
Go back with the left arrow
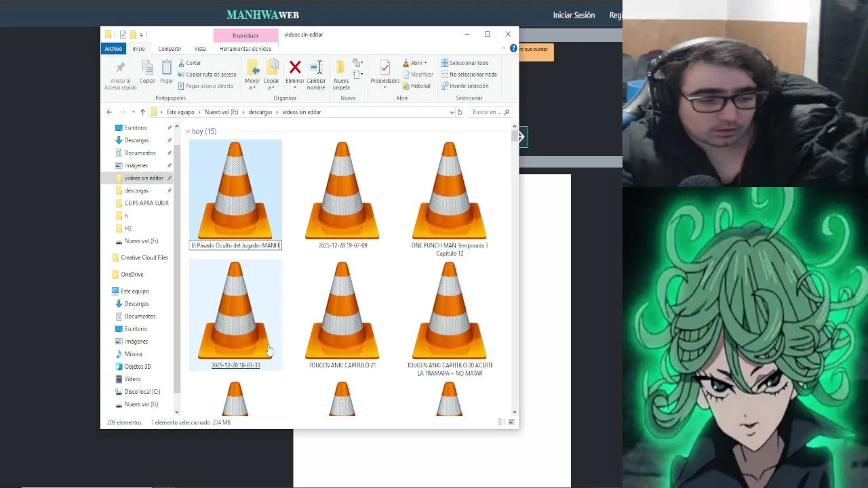click(x=109, y=112)
